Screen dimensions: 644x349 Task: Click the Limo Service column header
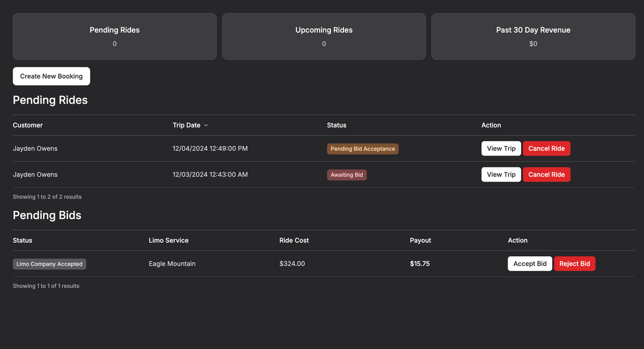[x=168, y=241]
